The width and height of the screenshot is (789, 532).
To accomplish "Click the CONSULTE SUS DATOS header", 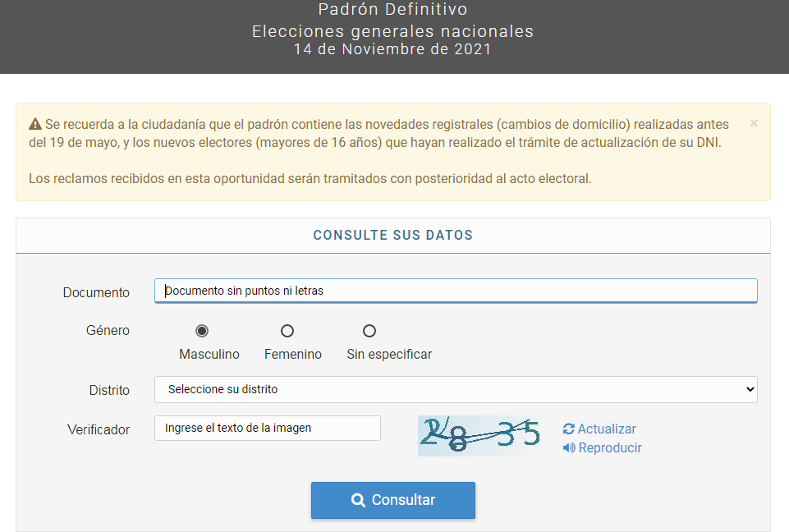I will click(392, 234).
